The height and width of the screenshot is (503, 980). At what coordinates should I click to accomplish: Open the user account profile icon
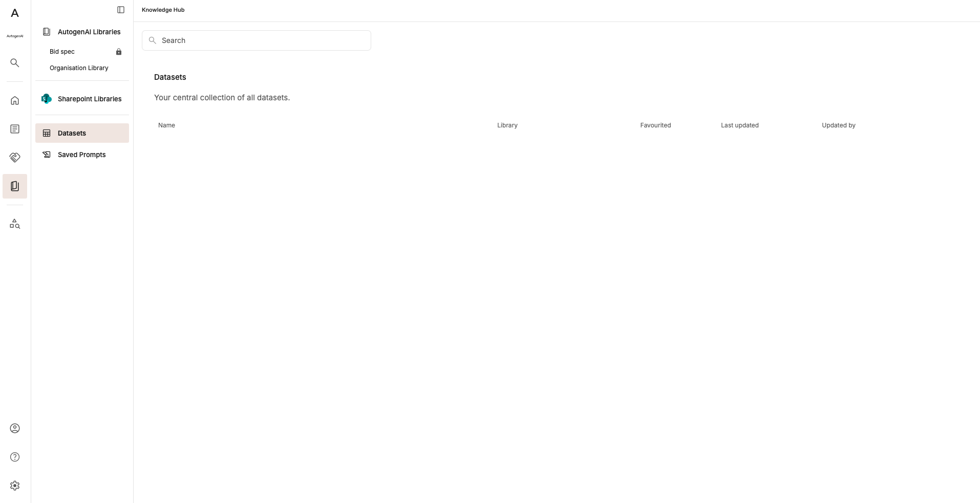pos(15,428)
